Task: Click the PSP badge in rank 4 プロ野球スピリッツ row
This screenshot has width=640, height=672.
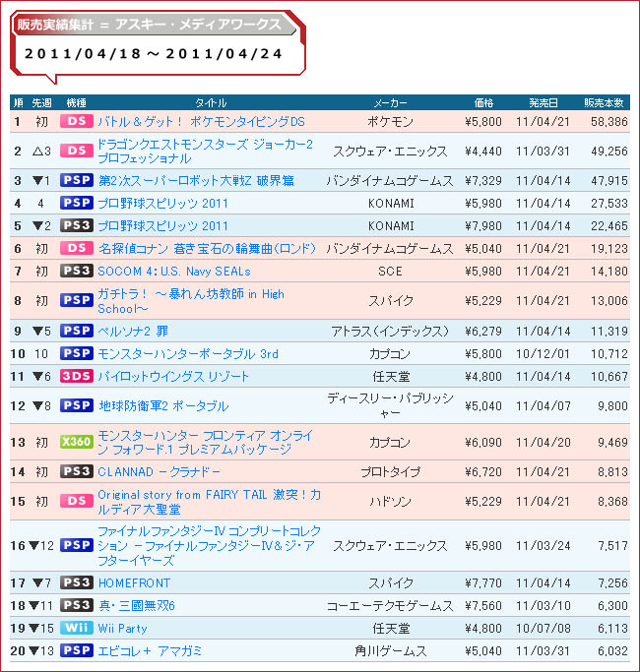Action: (x=77, y=203)
